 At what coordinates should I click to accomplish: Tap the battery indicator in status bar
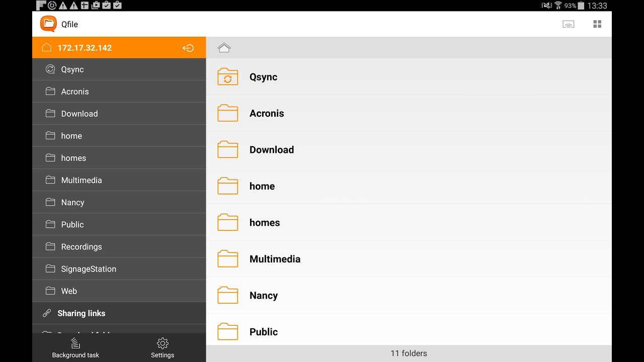(x=581, y=6)
